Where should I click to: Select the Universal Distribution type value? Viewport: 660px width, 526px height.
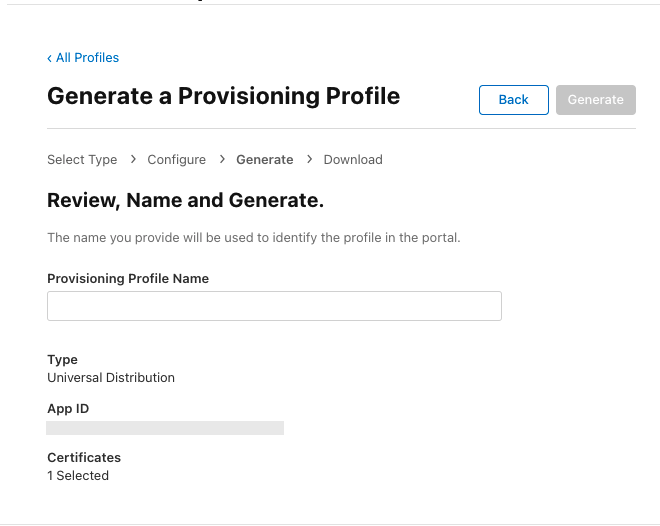click(111, 378)
